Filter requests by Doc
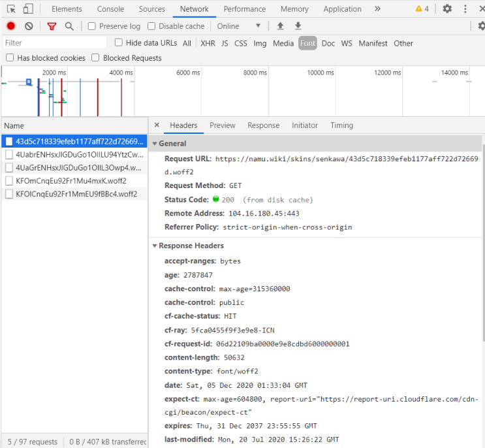Viewport: 485px width, 448px height. click(328, 43)
